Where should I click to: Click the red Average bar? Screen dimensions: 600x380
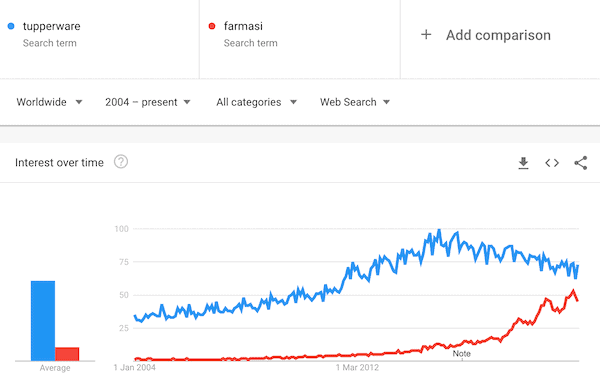[x=67, y=354]
